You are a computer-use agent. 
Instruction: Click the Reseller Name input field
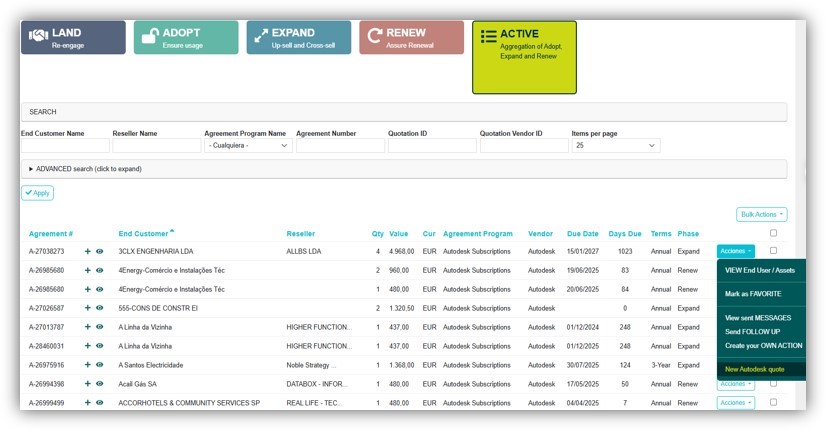tap(156, 145)
